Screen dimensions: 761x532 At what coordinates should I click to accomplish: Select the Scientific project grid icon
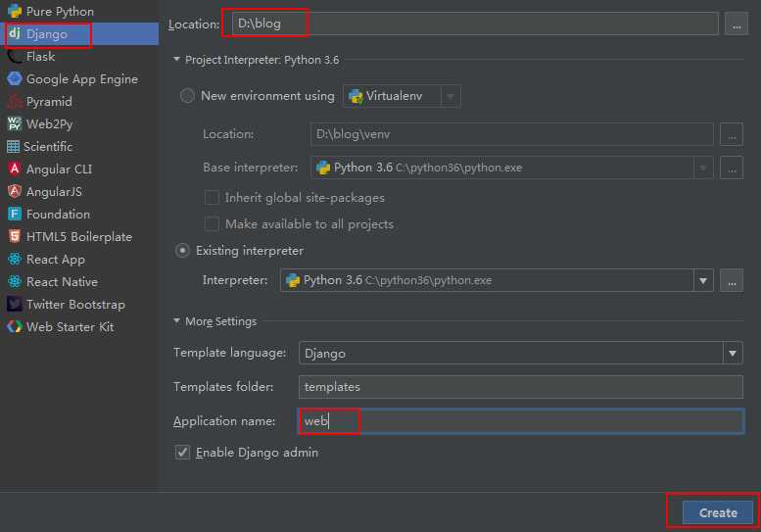click(13, 147)
